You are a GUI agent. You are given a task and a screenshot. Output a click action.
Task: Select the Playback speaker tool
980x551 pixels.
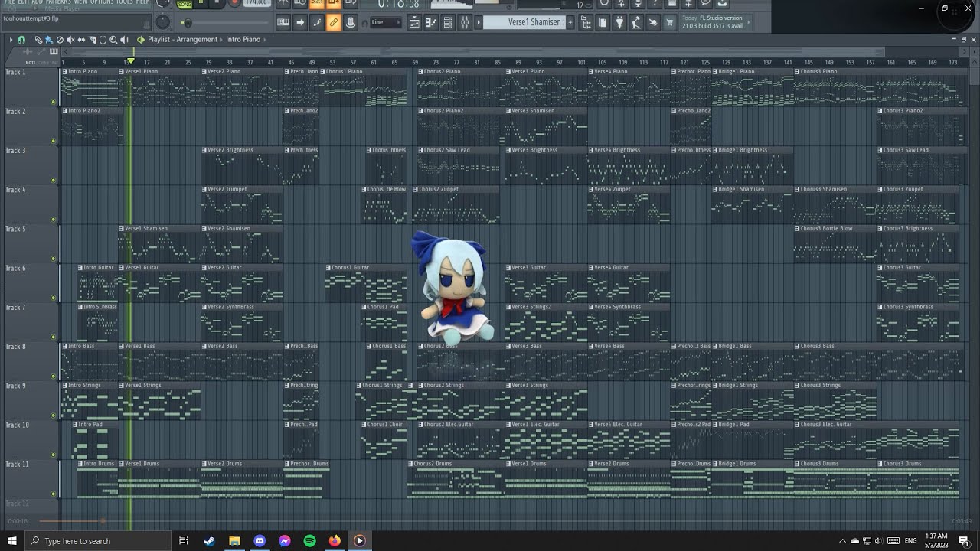coord(124,39)
